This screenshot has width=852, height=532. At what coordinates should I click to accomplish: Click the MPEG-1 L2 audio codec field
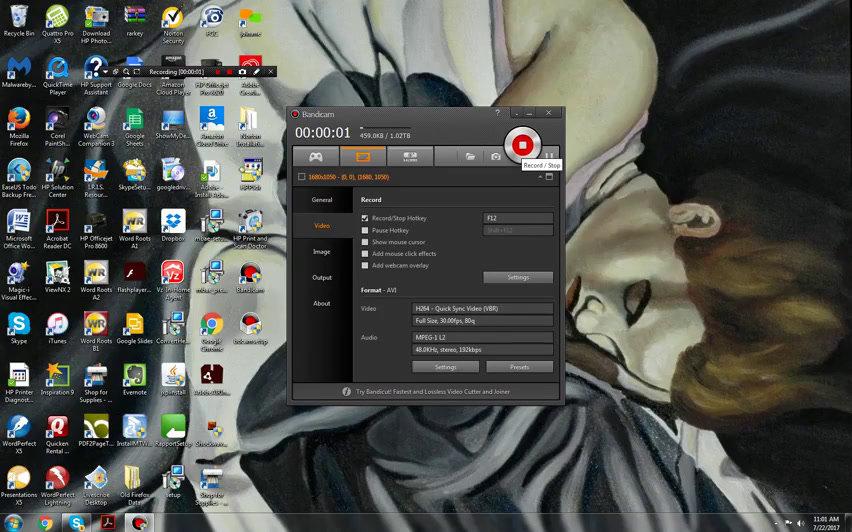483,337
